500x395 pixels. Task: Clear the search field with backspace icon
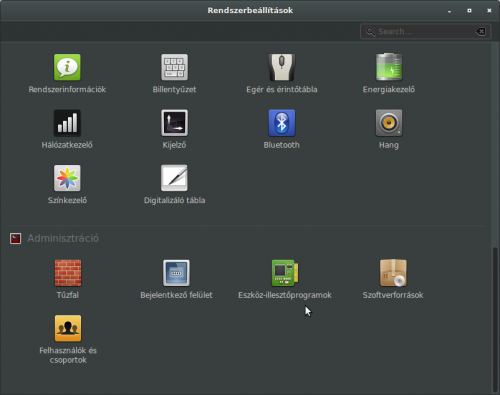[481, 32]
